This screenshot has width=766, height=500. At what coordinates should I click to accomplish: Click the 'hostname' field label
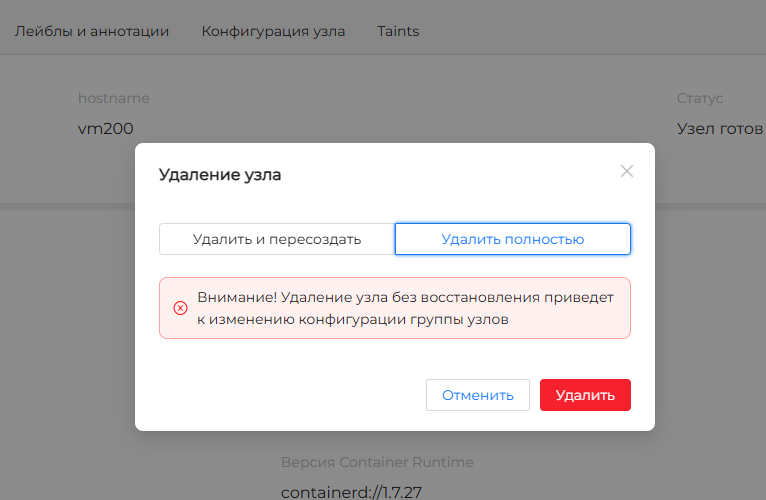pyautogui.click(x=113, y=98)
